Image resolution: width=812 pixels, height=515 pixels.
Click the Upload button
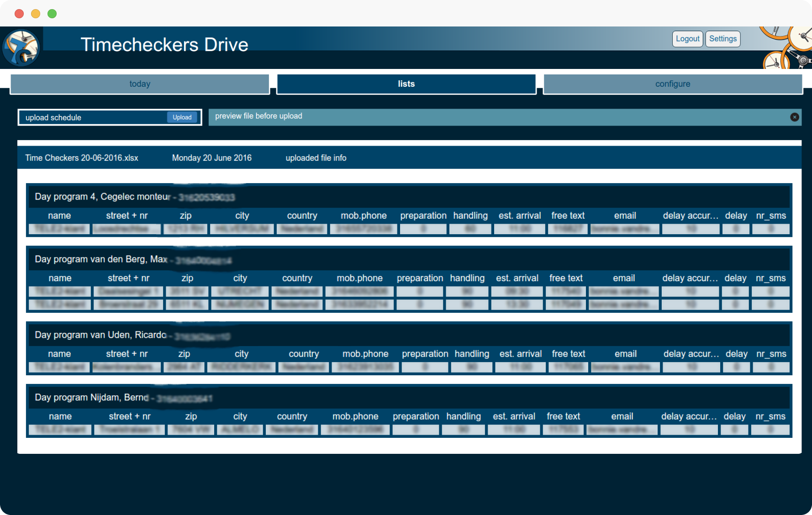(181, 117)
